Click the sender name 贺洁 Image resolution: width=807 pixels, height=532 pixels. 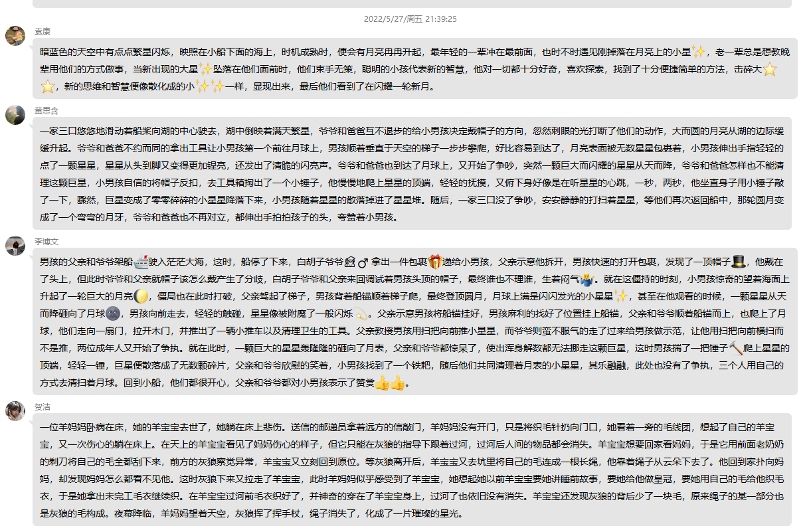point(43,406)
